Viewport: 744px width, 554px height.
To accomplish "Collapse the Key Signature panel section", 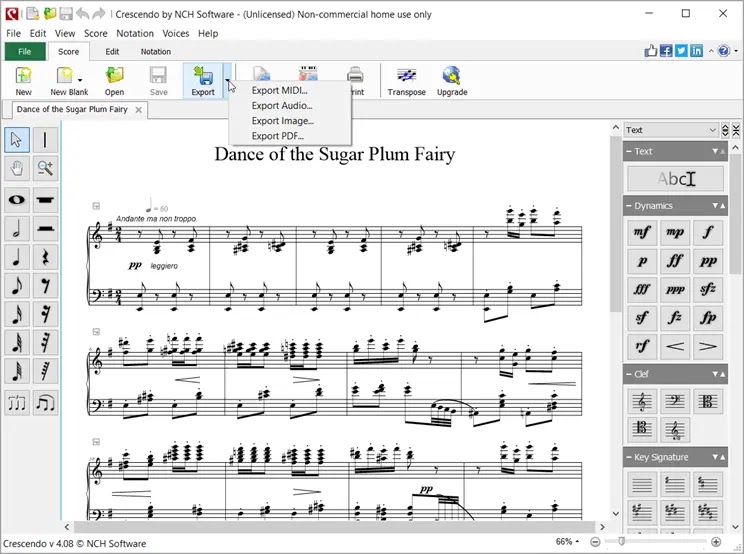I will [629, 457].
